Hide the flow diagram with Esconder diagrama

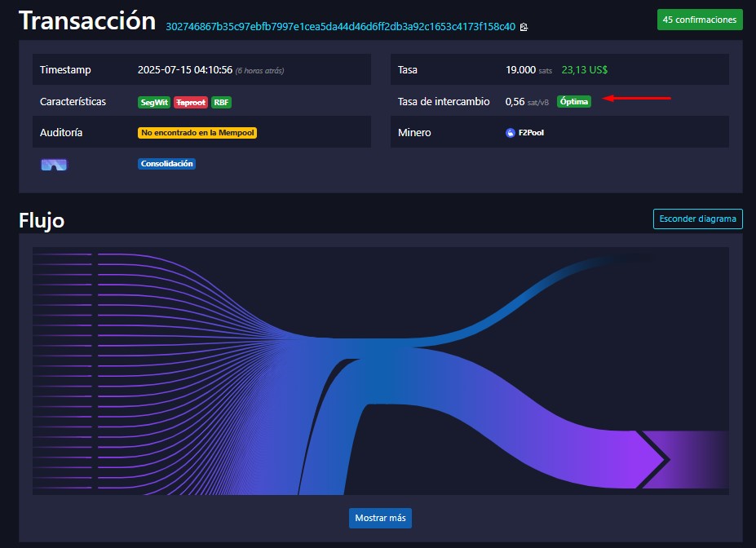[x=697, y=219]
